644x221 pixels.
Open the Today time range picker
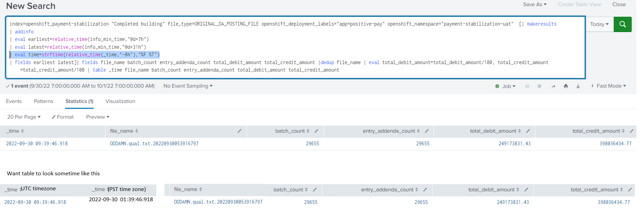(599, 24)
